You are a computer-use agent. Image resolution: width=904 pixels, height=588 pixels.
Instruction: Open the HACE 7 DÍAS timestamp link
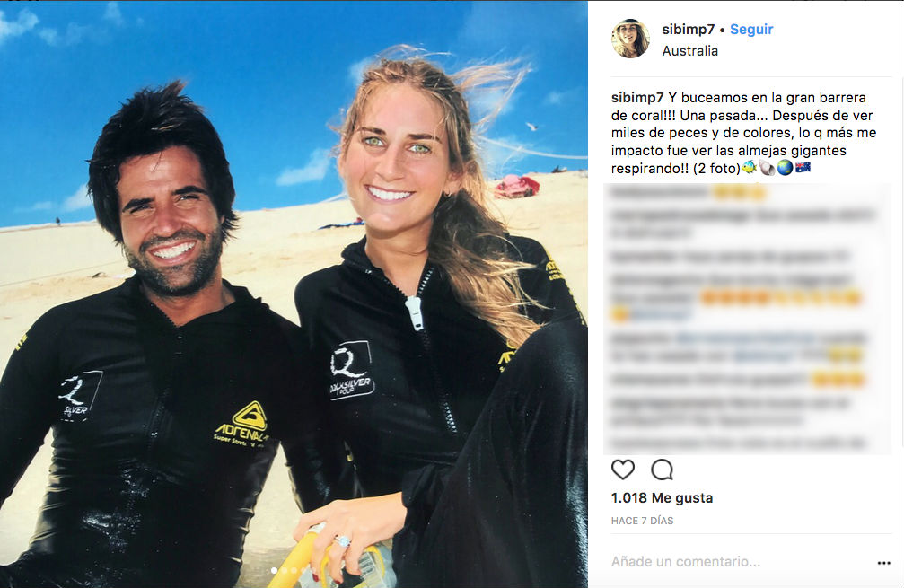[x=642, y=521]
